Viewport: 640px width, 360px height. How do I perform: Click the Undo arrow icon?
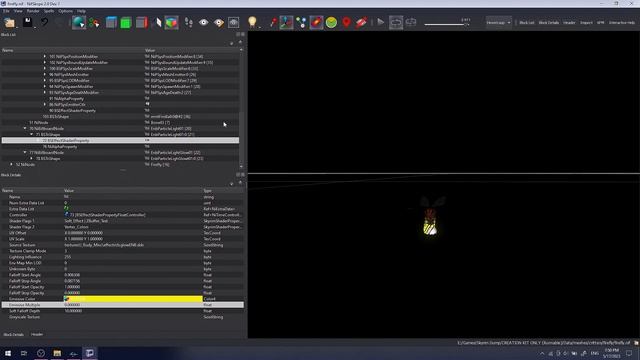(x=44, y=22)
